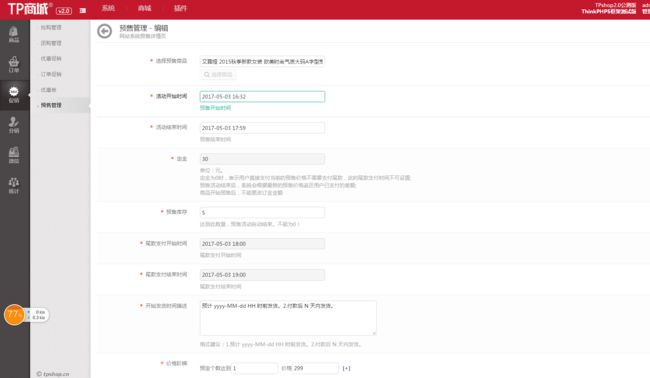Click the TP商城 logo

[x=29, y=9]
